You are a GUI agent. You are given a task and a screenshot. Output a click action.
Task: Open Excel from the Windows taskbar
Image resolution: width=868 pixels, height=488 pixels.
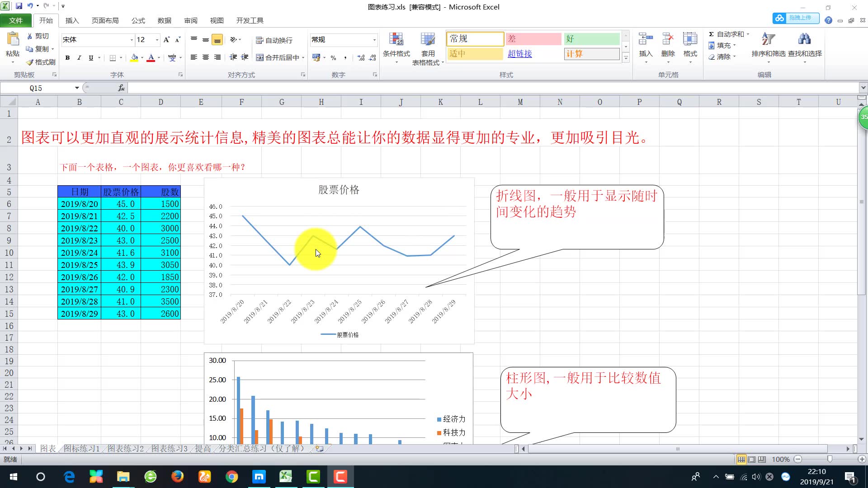coord(286,477)
